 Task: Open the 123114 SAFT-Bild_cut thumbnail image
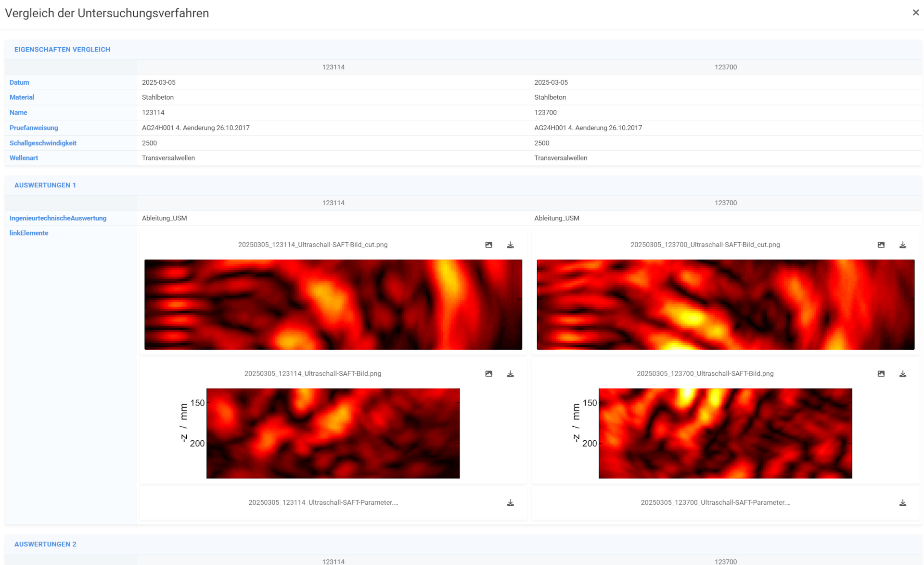pos(333,304)
